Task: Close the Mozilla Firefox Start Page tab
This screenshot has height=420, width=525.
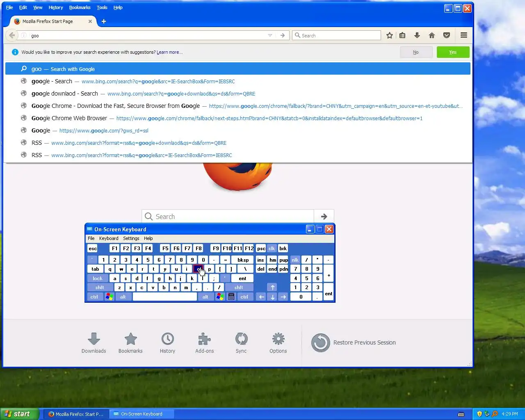Action: tap(90, 21)
